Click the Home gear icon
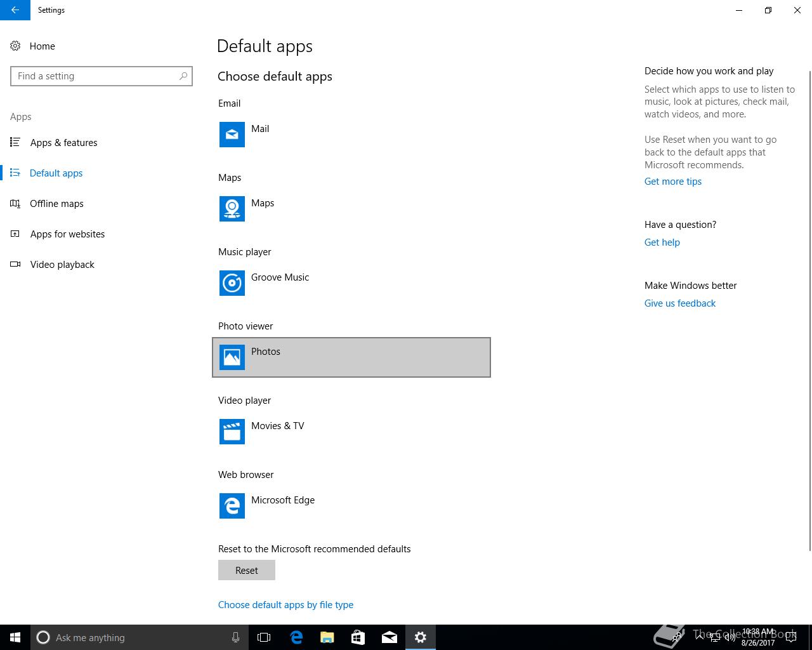Viewport: 812px width, 650px height. [x=15, y=46]
